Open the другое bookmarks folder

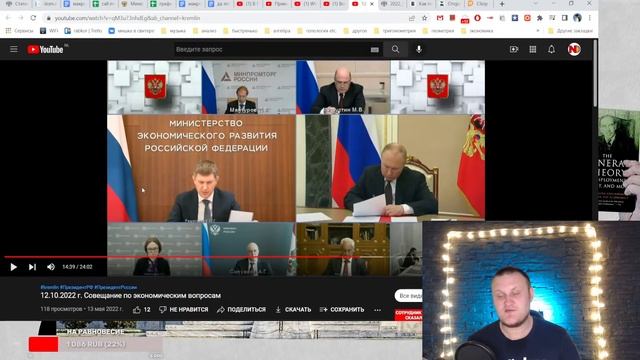click(x=355, y=31)
